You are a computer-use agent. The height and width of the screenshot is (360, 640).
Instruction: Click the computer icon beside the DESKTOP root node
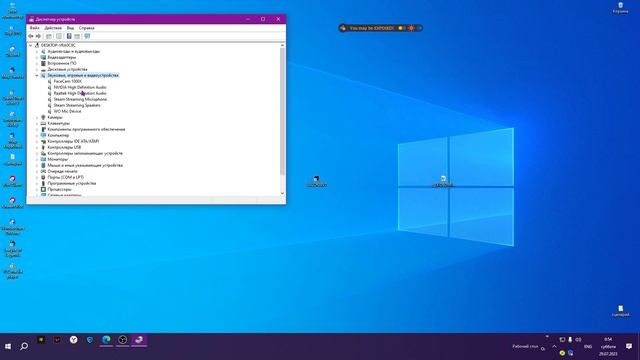(37, 45)
